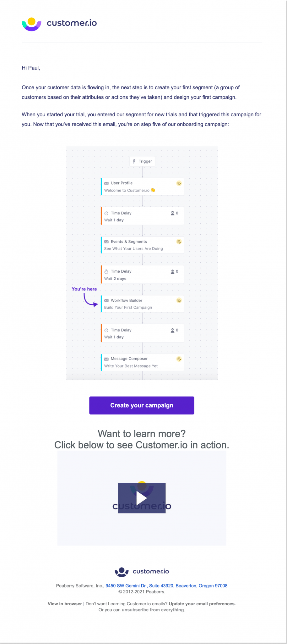Click the lightning bolt Trigger icon
This screenshot has height=644, width=287.
pos(134,161)
